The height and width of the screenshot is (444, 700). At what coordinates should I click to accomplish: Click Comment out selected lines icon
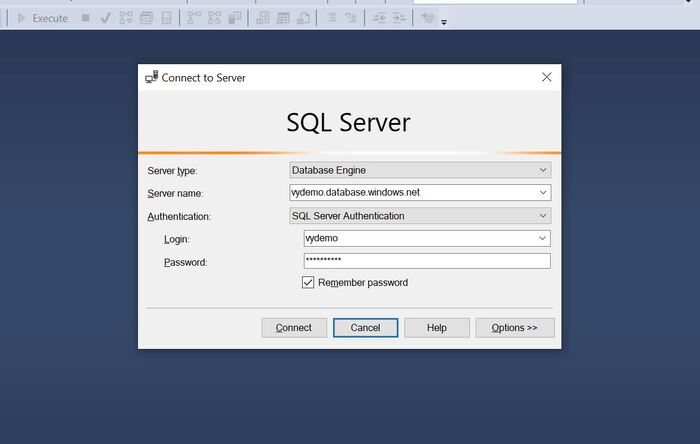tap(331, 18)
